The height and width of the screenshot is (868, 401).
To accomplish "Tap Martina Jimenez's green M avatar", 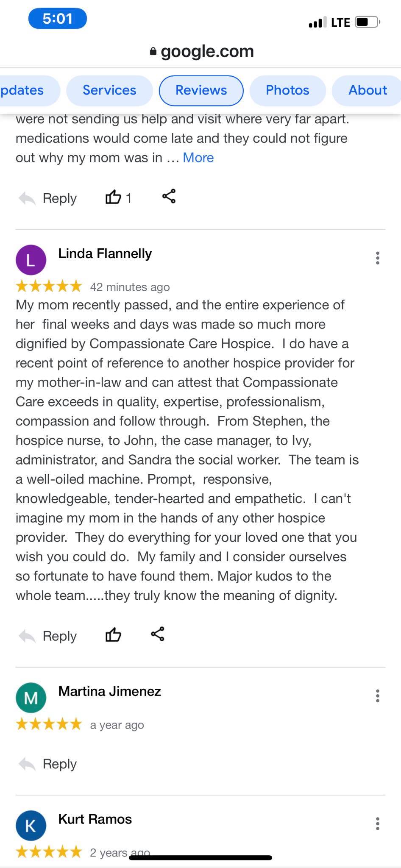I will point(31,698).
